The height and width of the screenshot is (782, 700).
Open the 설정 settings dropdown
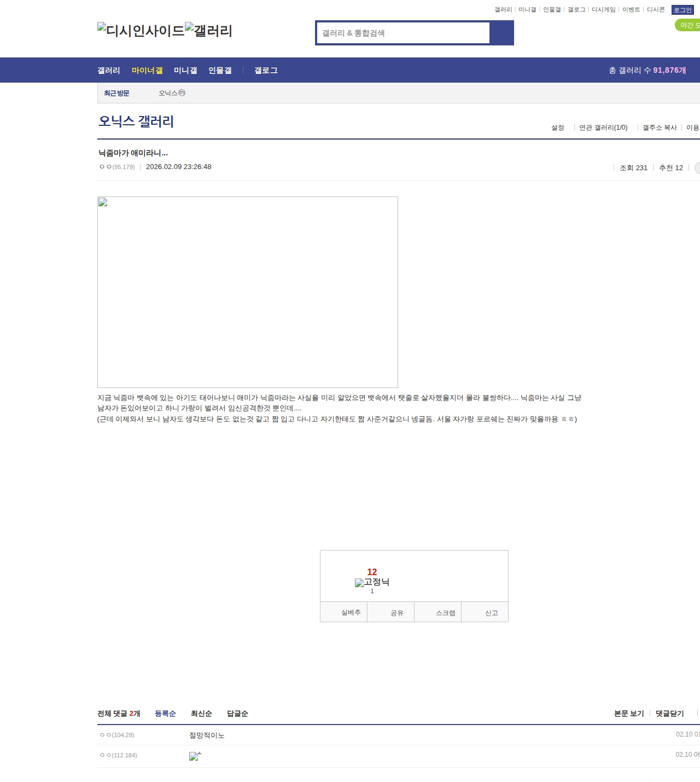pos(557,128)
